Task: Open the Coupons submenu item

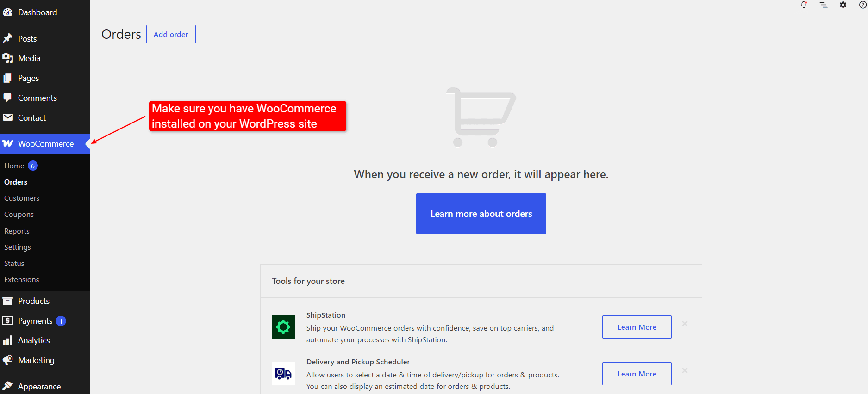Action: click(x=19, y=215)
